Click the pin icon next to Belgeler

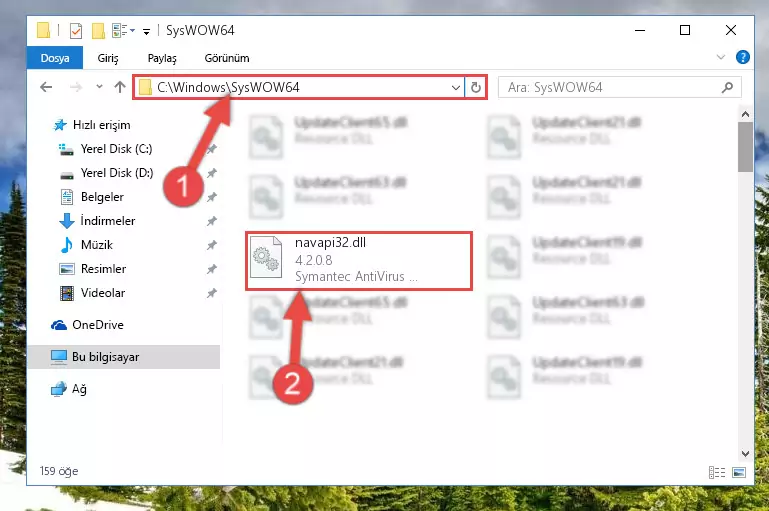pyautogui.click(x=211, y=197)
